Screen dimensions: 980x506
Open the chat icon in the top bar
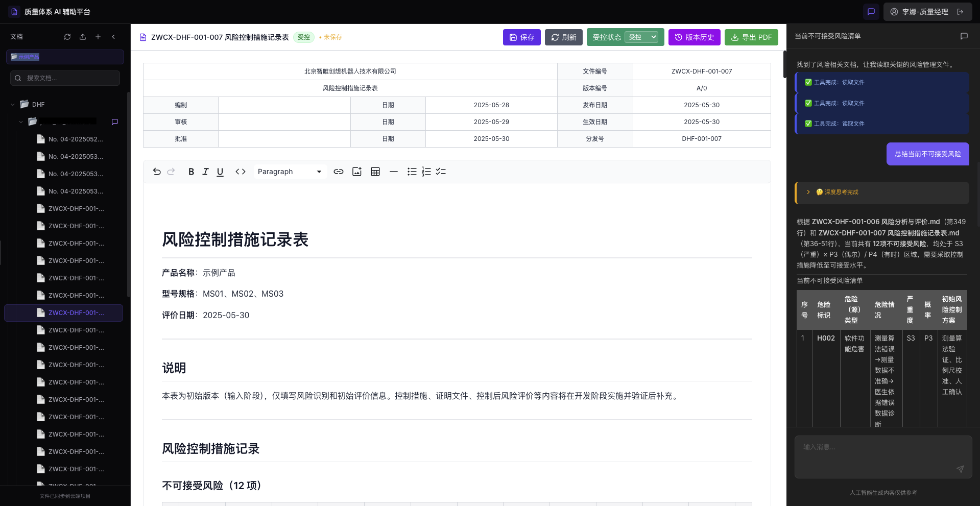871,11
